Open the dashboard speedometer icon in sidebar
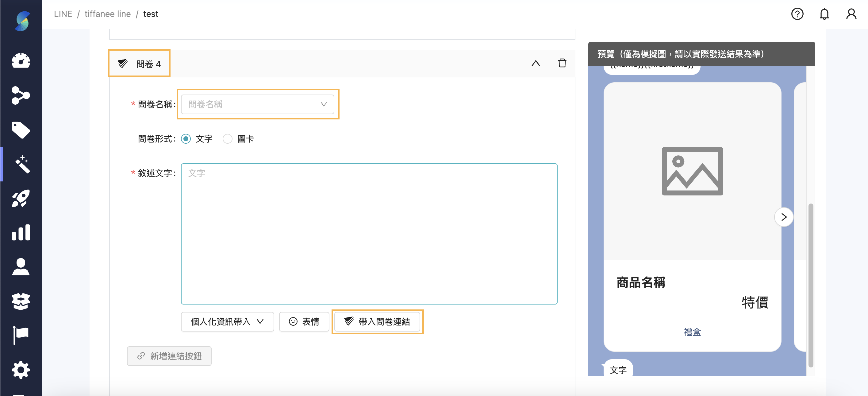868x396 pixels. tap(21, 61)
